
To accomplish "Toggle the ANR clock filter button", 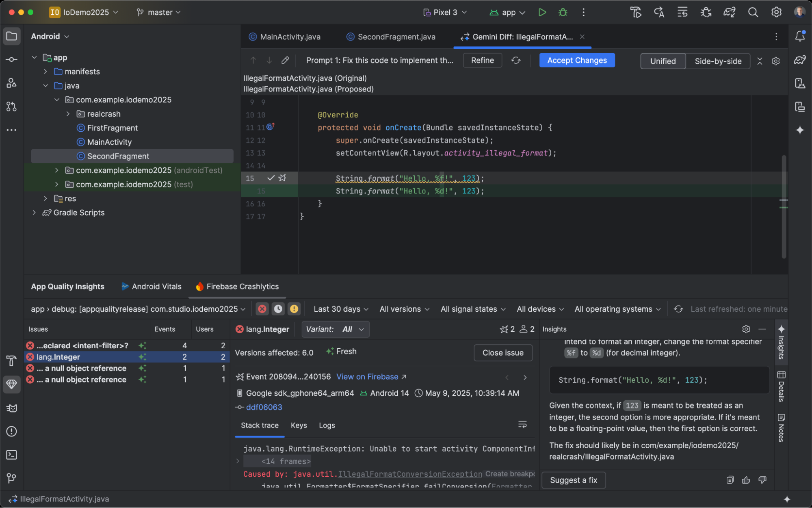I will pos(278,309).
